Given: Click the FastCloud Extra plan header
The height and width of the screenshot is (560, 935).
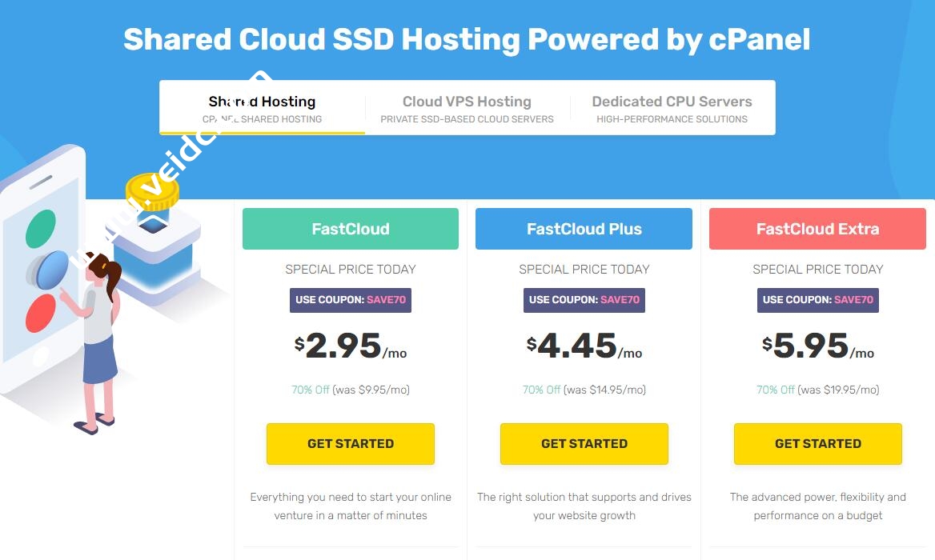Looking at the screenshot, I should [x=817, y=229].
